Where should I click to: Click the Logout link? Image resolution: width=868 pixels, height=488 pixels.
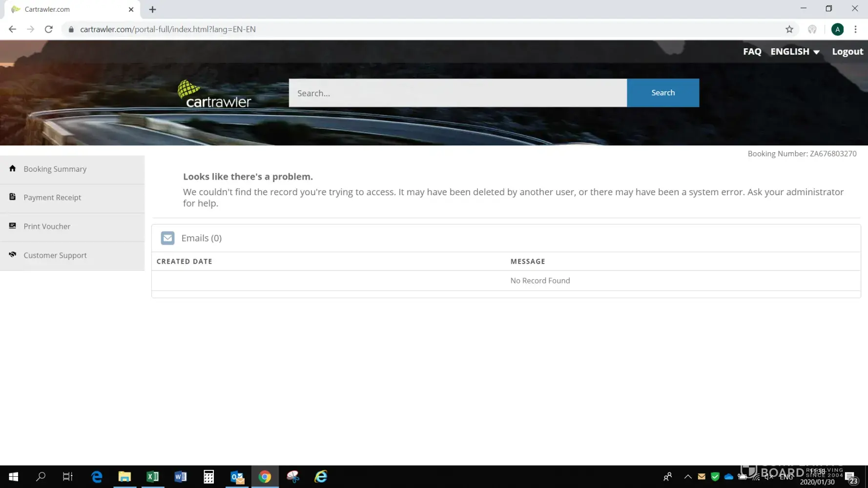coord(847,52)
